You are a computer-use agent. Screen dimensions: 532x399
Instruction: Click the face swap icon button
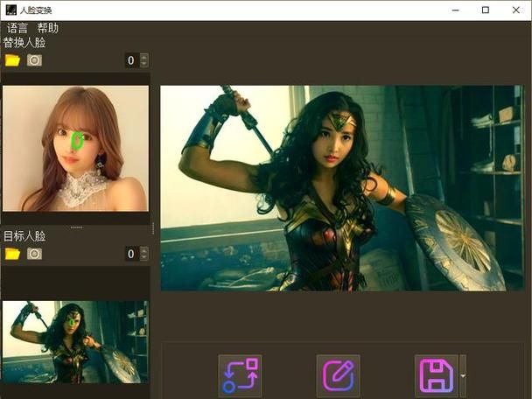(240, 376)
